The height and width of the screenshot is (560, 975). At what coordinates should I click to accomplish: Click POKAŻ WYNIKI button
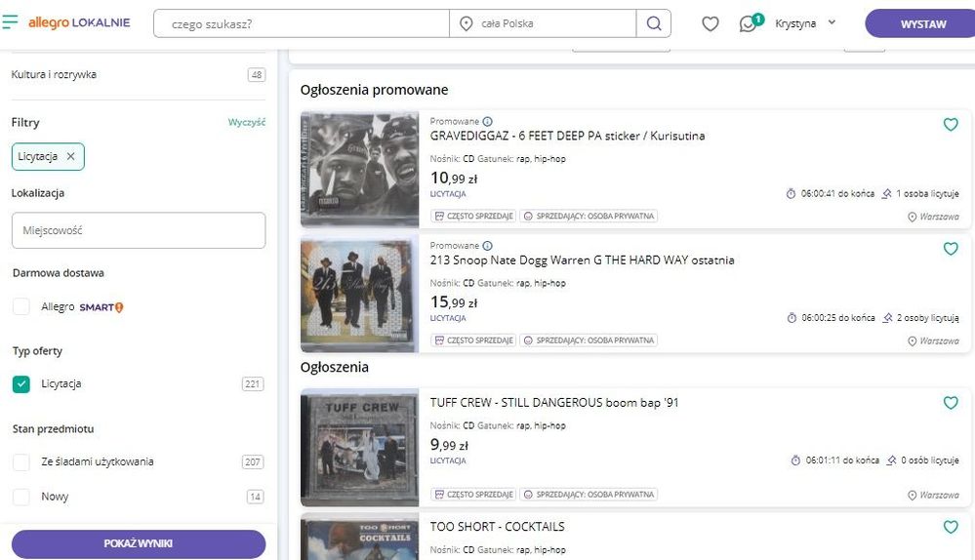(x=139, y=543)
